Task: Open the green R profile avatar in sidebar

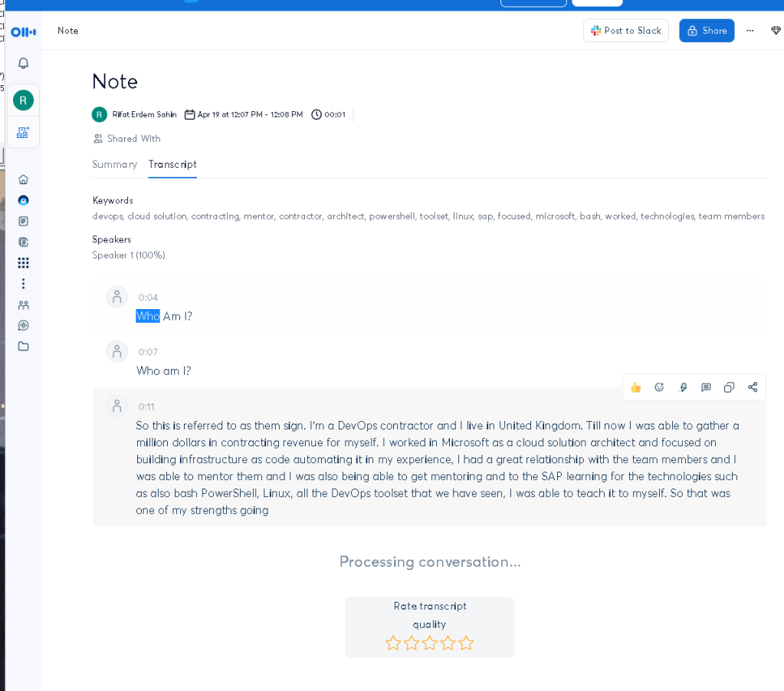Action: coord(24,100)
